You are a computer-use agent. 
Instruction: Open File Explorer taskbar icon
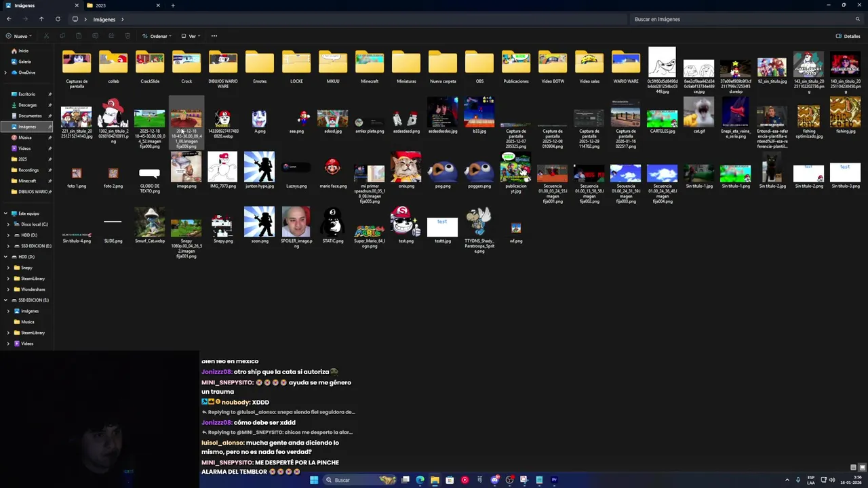[x=435, y=480]
